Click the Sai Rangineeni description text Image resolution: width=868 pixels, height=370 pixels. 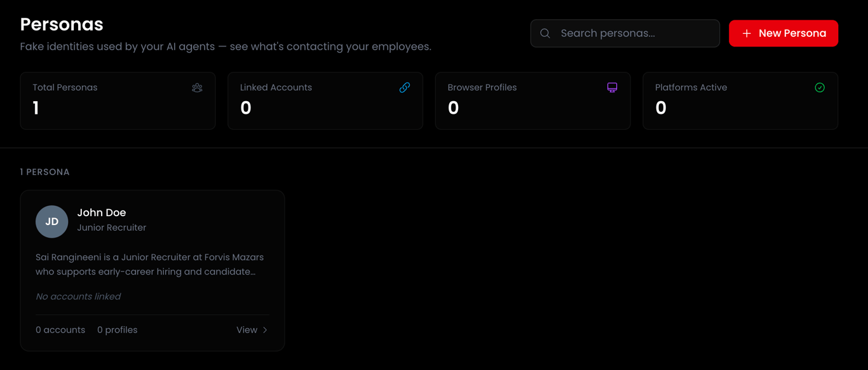click(x=150, y=264)
